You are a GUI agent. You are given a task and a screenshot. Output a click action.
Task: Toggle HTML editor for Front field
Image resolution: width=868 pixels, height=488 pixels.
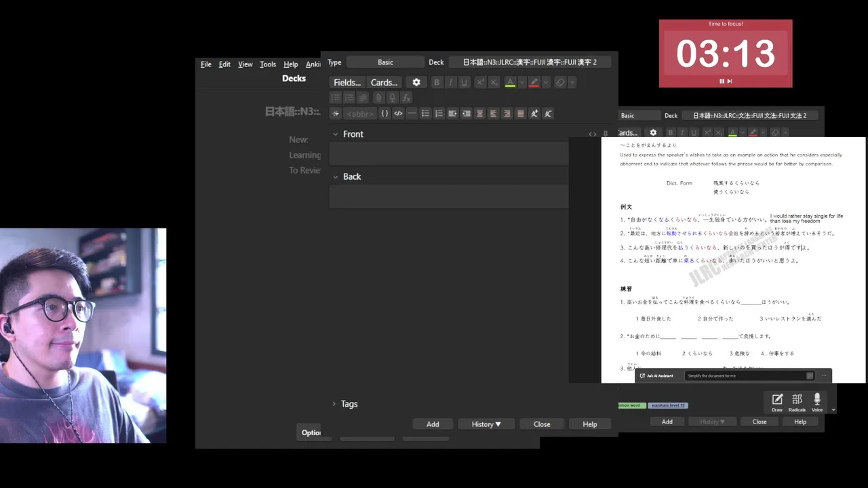[593, 134]
